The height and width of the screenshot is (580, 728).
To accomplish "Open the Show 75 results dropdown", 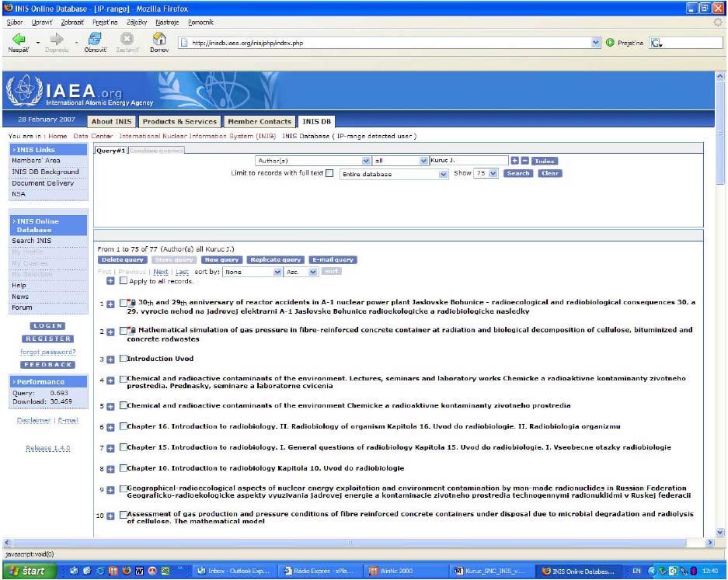I will coord(485,173).
